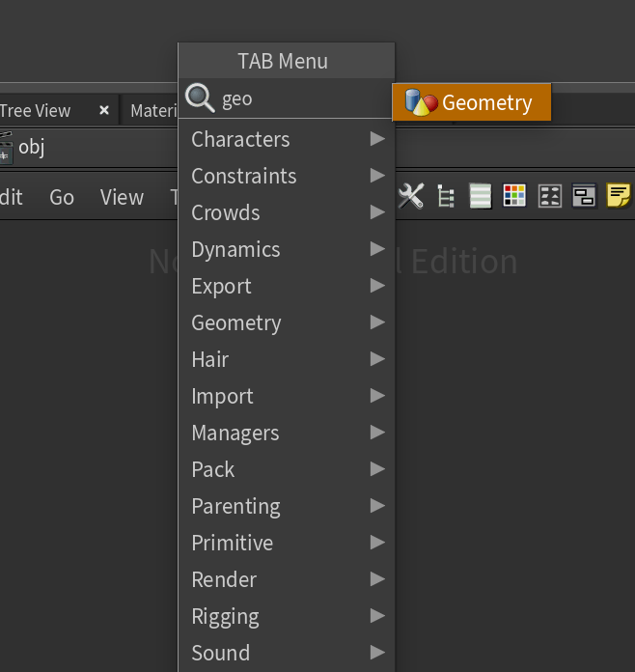Open the Go menu
The height and width of the screenshot is (672, 635).
[62, 197]
